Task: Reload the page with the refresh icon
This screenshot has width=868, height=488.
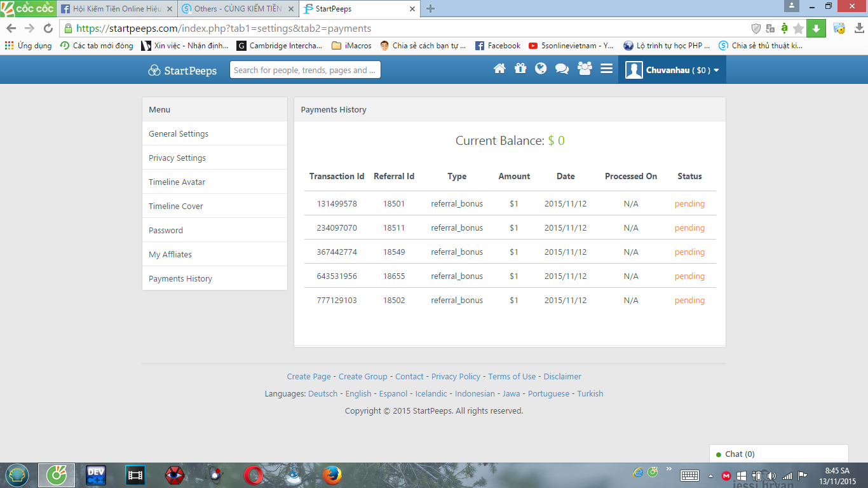Action: [x=48, y=29]
